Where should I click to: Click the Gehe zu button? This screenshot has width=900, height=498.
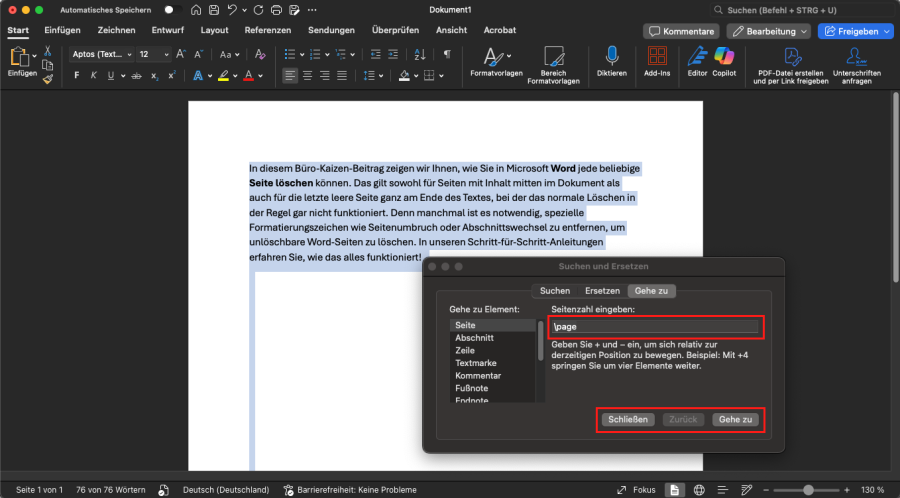point(733,420)
